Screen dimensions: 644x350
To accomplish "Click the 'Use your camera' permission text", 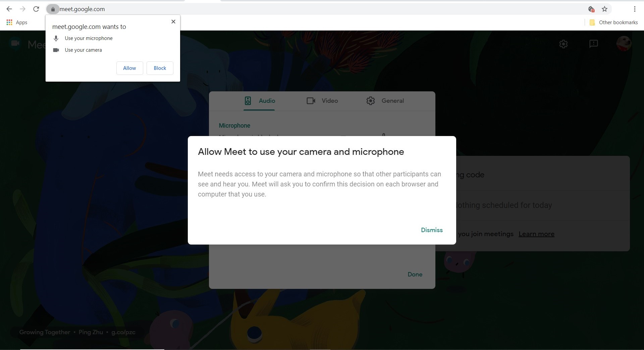I will [x=83, y=50].
